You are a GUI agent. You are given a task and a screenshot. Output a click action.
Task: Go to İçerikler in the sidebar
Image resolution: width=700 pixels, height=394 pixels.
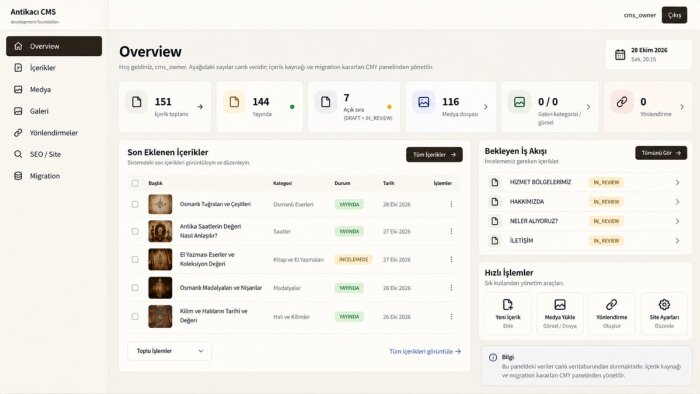point(54,68)
